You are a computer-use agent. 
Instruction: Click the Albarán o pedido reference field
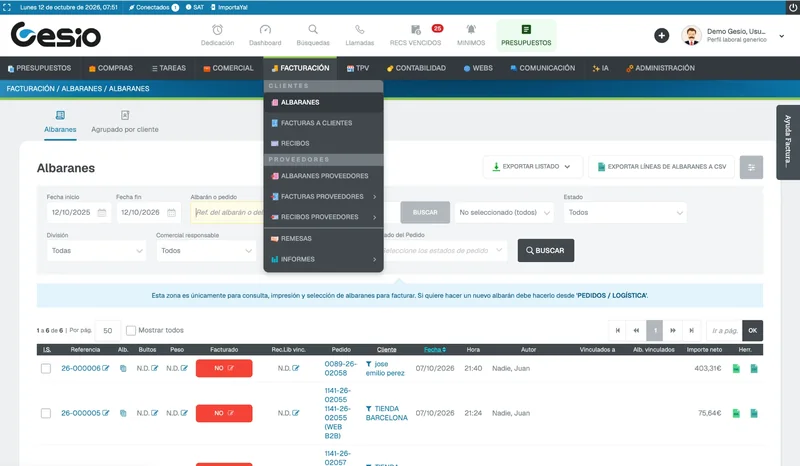pyautogui.click(x=228, y=212)
